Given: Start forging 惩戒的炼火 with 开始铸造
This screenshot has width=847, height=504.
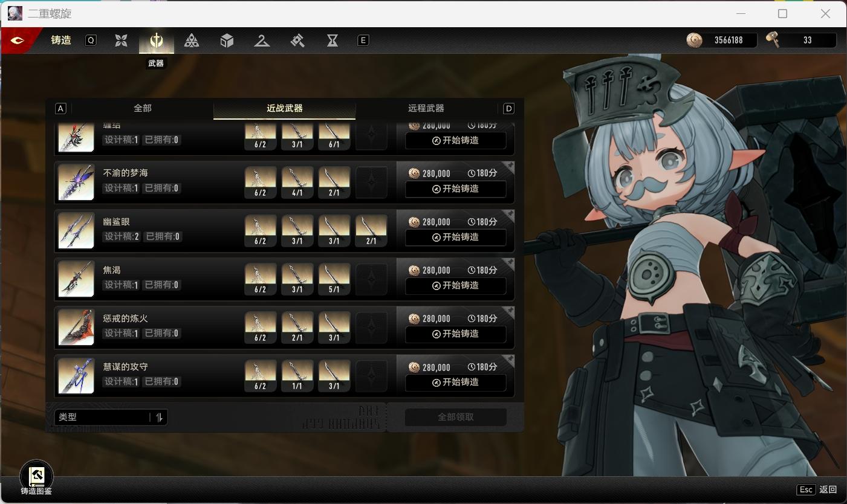Looking at the screenshot, I should click(x=455, y=334).
